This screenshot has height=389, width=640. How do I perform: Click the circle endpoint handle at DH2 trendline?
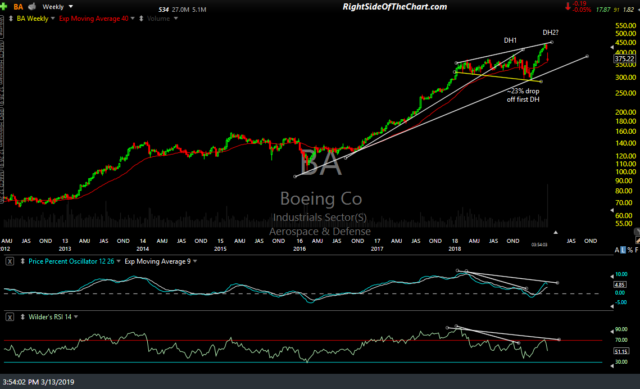[x=552, y=42]
